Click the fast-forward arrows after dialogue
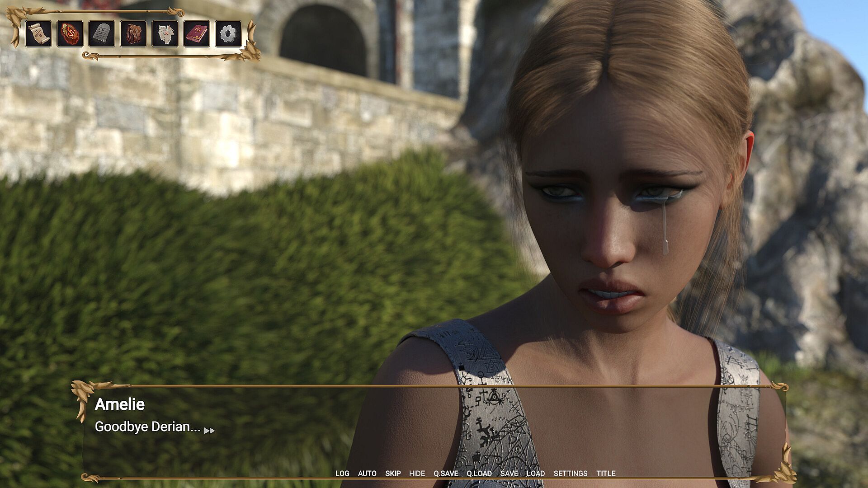 [x=209, y=431]
